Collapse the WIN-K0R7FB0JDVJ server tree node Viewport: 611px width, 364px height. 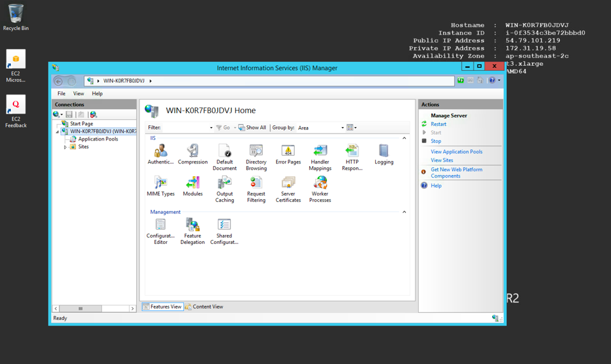(58, 132)
